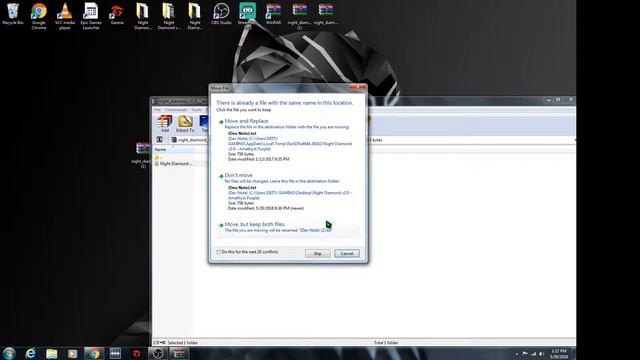Viewport: 640px width, 360px height.
Task: Click the Garena taskbar icon
Action: pos(136,353)
